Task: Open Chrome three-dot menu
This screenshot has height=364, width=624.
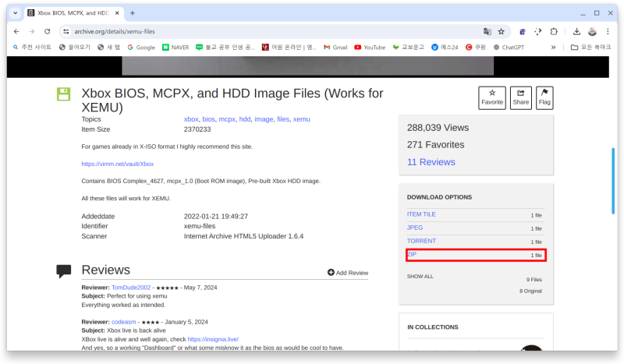Action: (608, 31)
